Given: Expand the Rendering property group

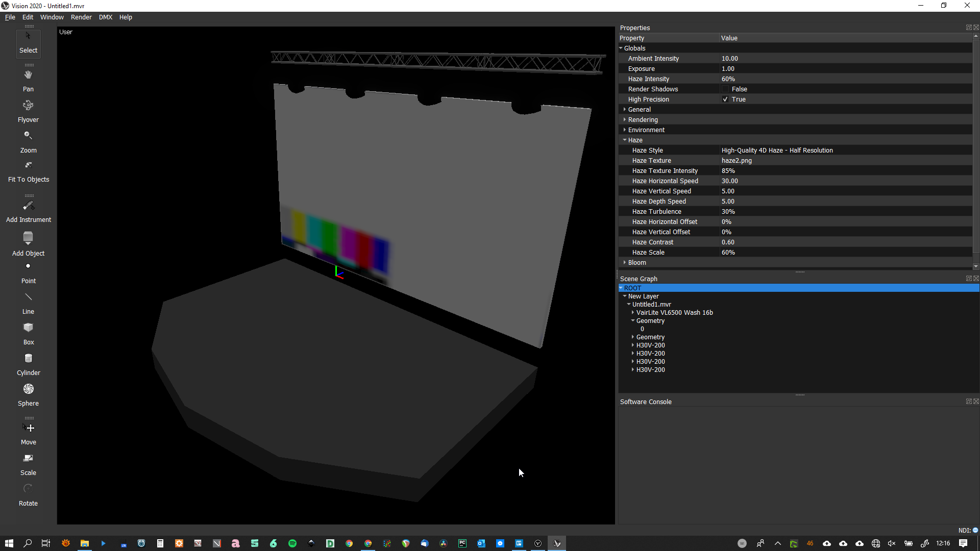Looking at the screenshot, I should pos(625,120).
